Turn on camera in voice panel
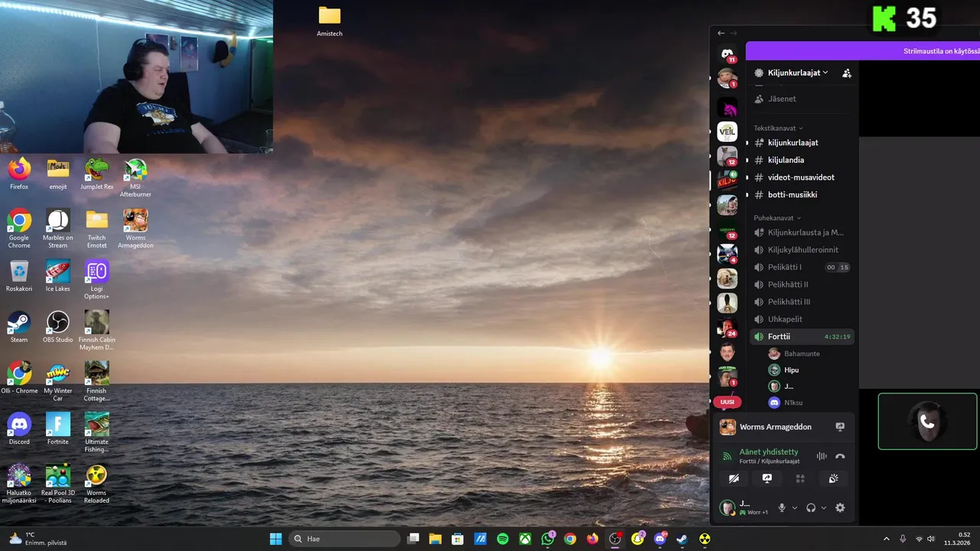 coord(733,479)
